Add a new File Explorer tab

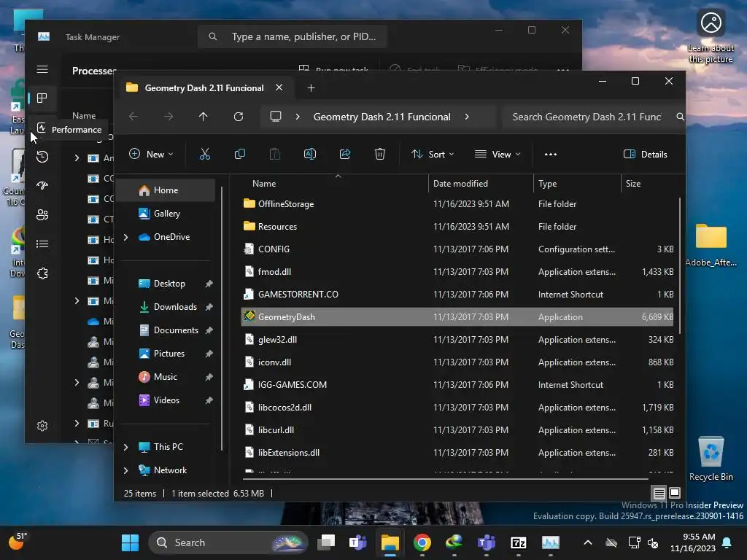[x=311, y=88]
